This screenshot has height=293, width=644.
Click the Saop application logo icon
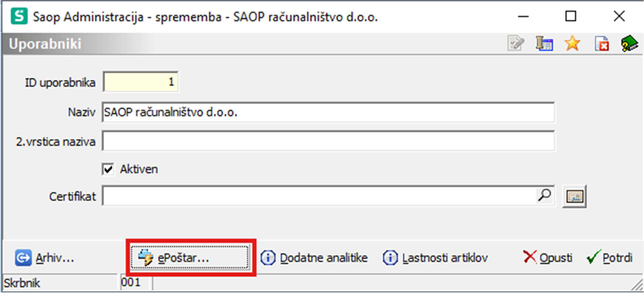19,16
